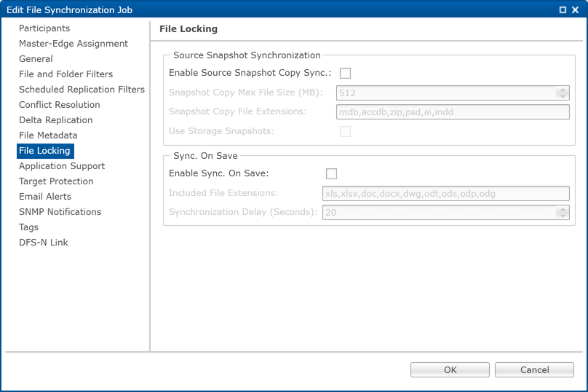This screenshot has height=392, width=588.
Task: Open the Tags settings page
Action: [28, 227]
